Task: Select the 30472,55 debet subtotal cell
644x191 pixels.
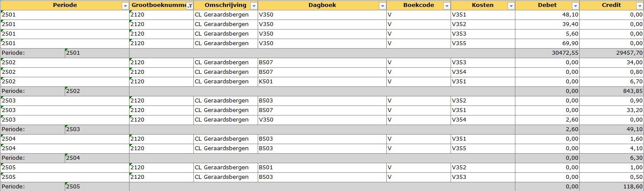Action: [x=547, y=53]
